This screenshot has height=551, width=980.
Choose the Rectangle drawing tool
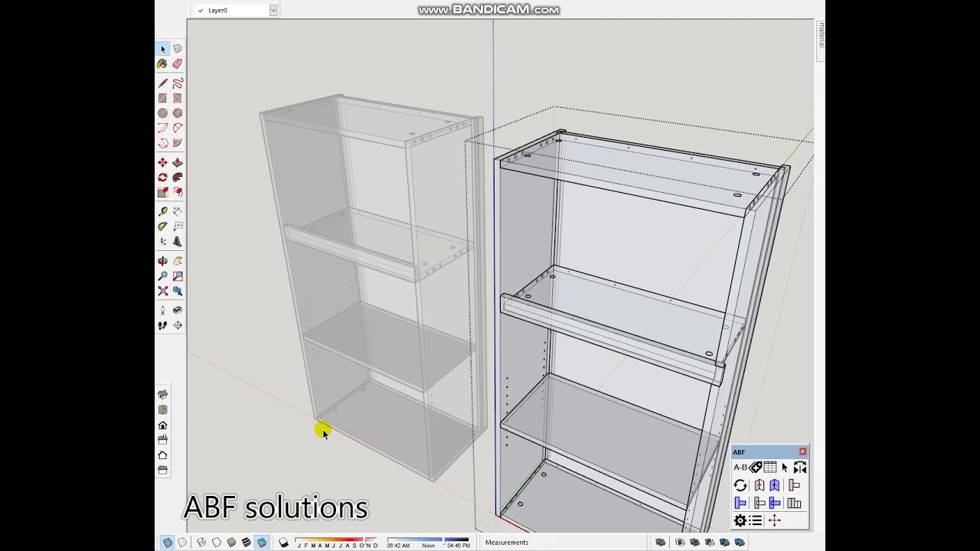coord(162,98)
